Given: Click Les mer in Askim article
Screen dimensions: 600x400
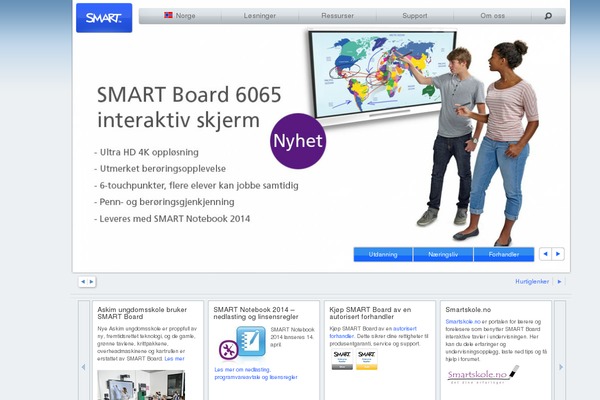Looking at the screenshot, I should [174, 359].
